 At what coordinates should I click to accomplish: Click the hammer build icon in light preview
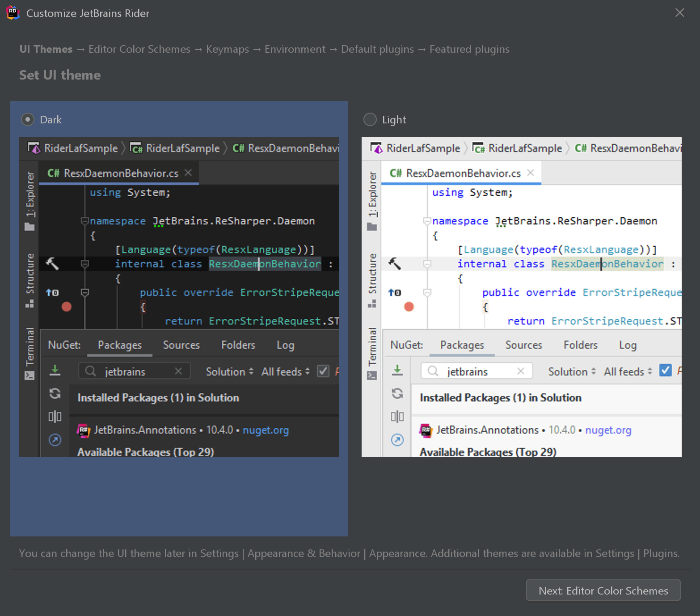(x=395, y=264)
